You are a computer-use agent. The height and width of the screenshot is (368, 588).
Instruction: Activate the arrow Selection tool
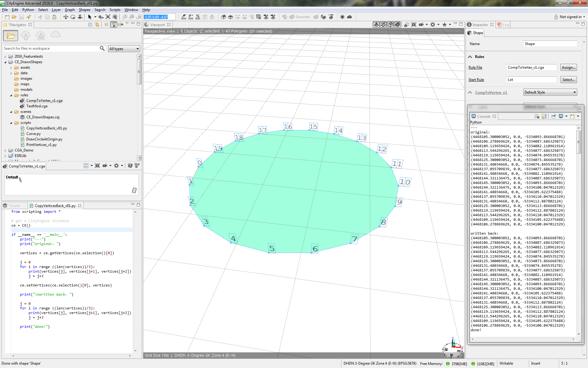[90, 17]
